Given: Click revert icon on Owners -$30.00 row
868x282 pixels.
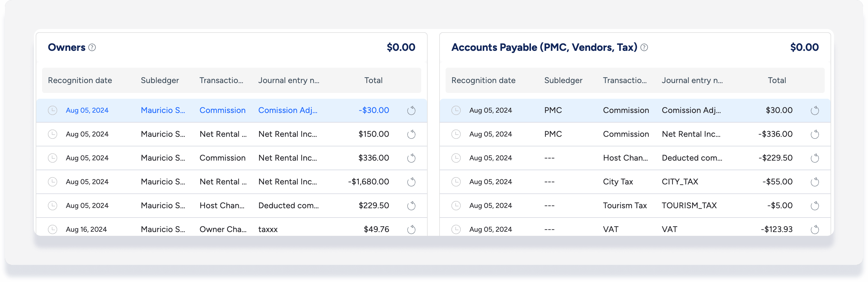Looking at the screenshot, I should click(x=411, y=111).
